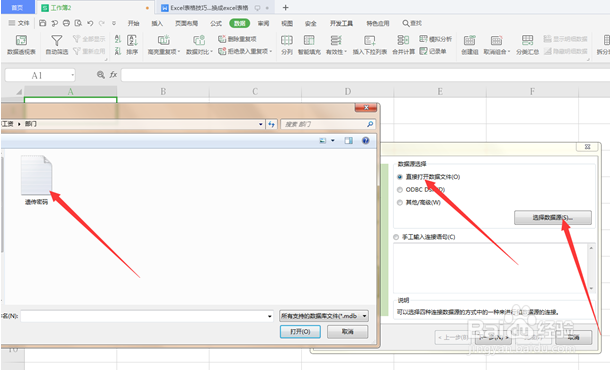The height and width of the screenshot is (370, 610).
Task: Click the save icon in quick toolbar
Action: click(x=43, y=23)
